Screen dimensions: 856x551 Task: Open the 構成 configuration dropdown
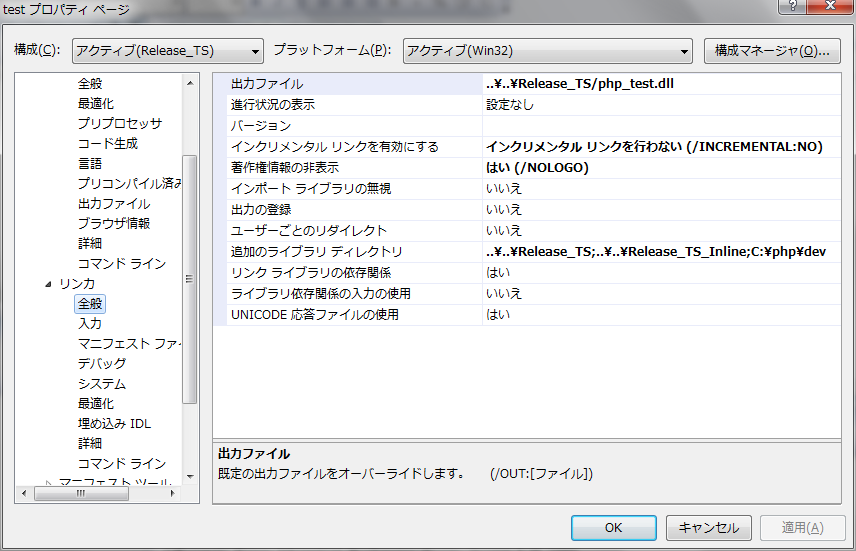point(168,51)
